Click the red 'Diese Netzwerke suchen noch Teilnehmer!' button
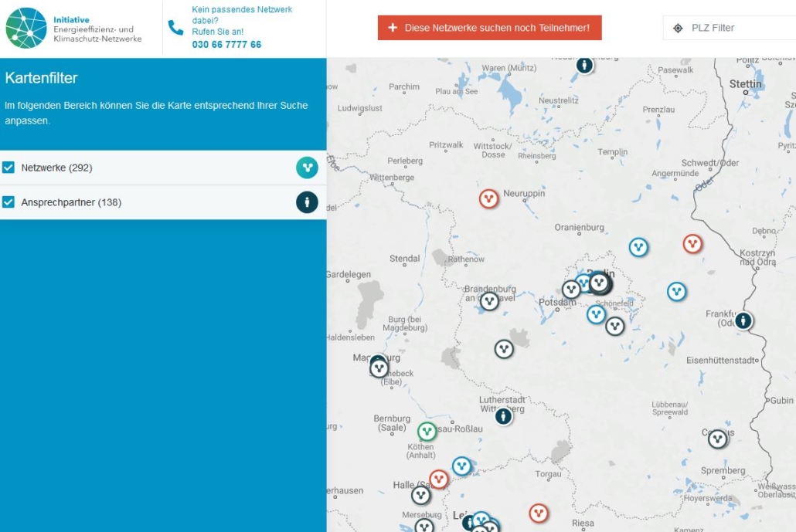796x532 pixels. 489,28
